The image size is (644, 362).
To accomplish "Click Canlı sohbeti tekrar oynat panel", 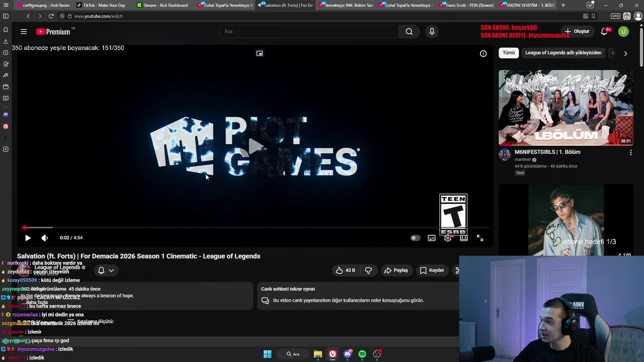I will [x=358, y=296].
